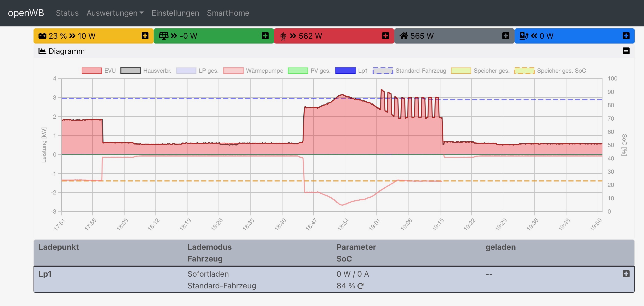The height and width of the screenshot is (306, 644).
Task: Expand the red grid power panel
Action: click(385, 36)
